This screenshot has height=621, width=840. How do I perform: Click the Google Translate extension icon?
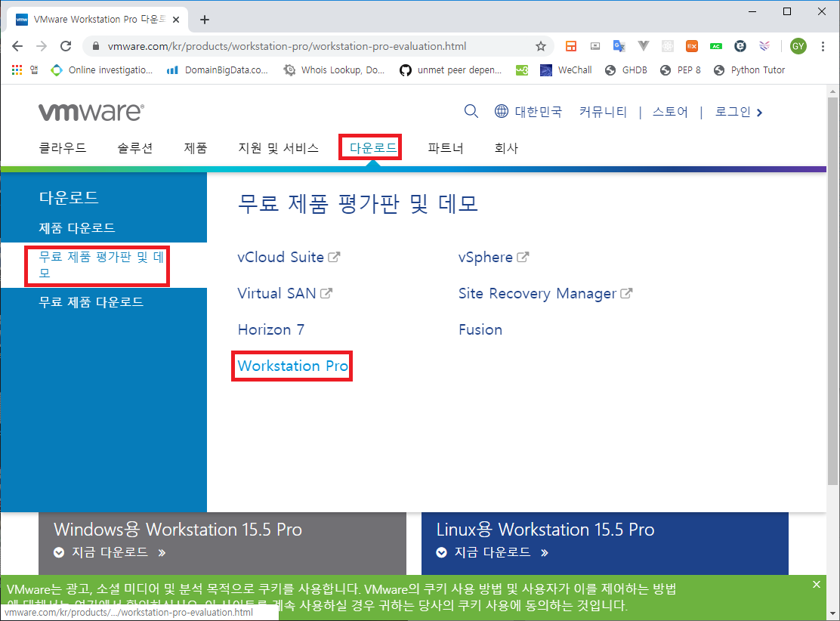coord(619,46)
